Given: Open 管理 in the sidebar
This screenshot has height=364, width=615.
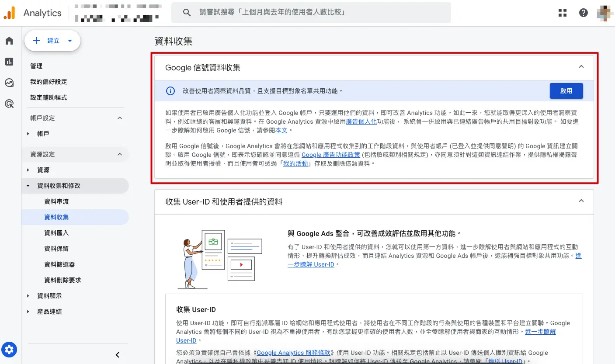Looking at the screenshot, I should [36, 66].
